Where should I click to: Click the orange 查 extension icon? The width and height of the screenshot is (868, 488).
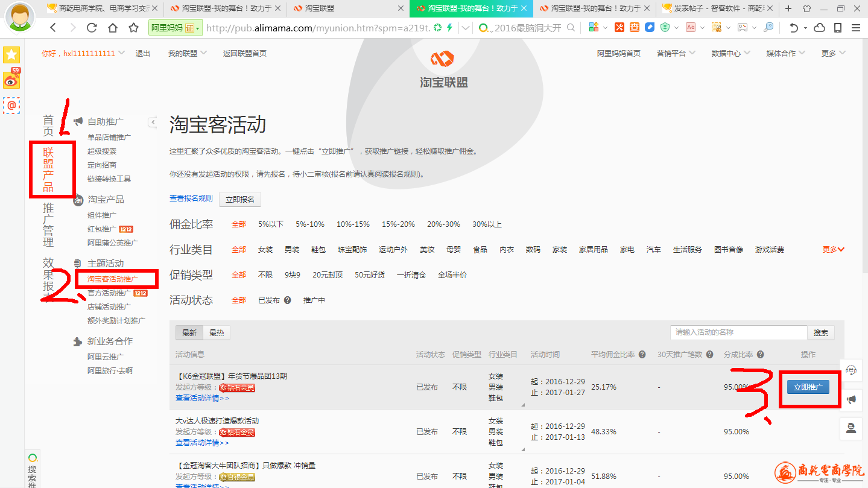[x=635, y=28]
